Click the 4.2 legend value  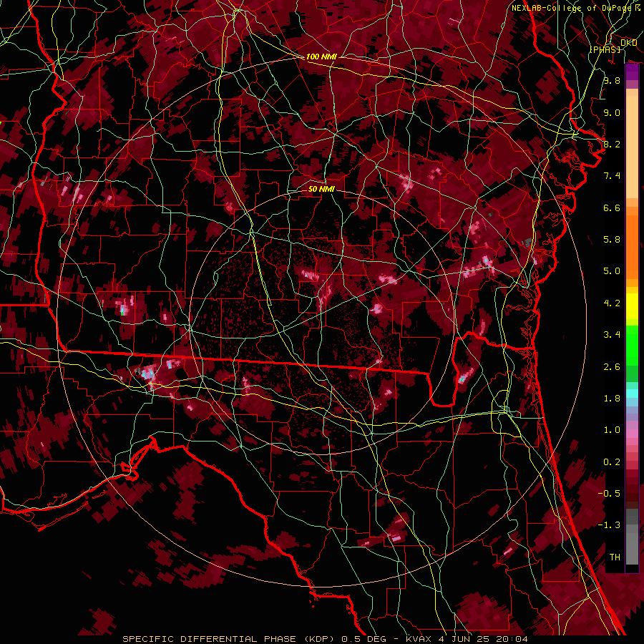(x=612, y=303)
